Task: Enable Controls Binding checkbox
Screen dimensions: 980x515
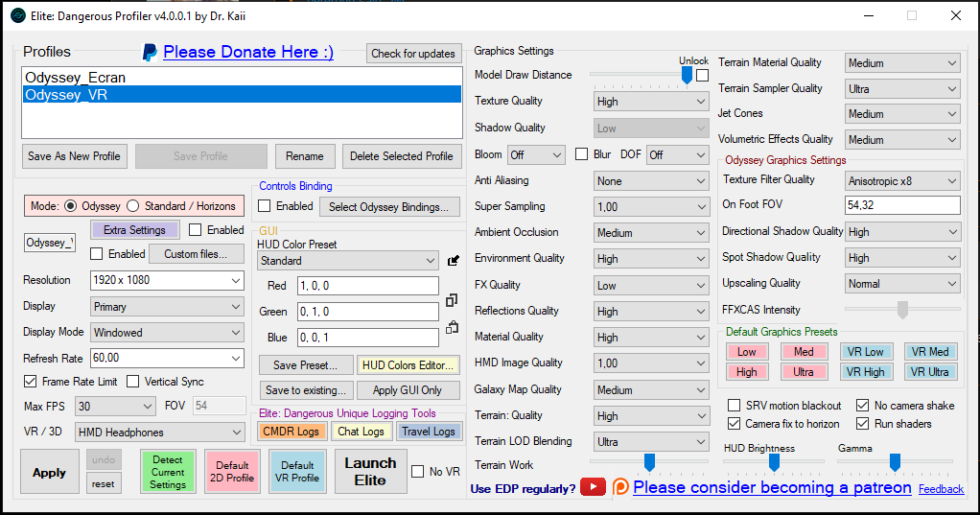Action: (x=265, y=205)
